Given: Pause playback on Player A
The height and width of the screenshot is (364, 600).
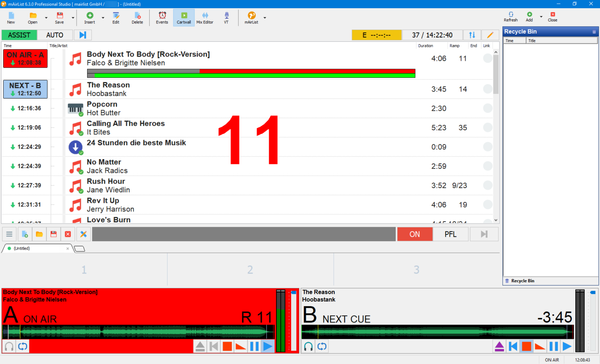Looking at the screenshot, I should pos(254,346).
